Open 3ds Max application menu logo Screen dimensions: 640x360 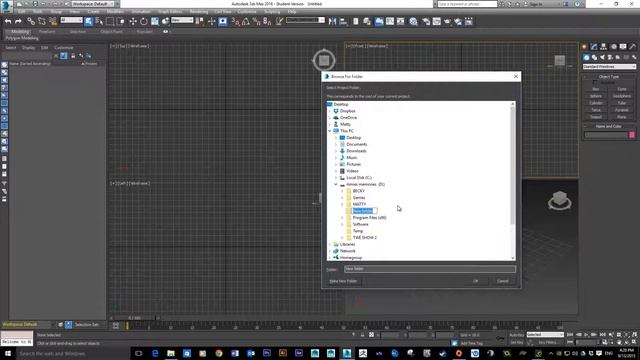coord(6,6)
